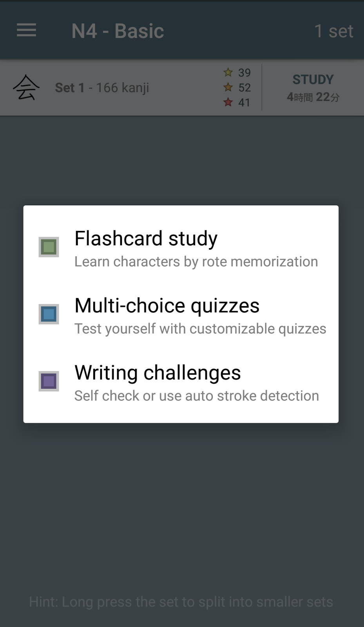Open Set 1 - 166 kanji
364x627 pixels.
102,87
